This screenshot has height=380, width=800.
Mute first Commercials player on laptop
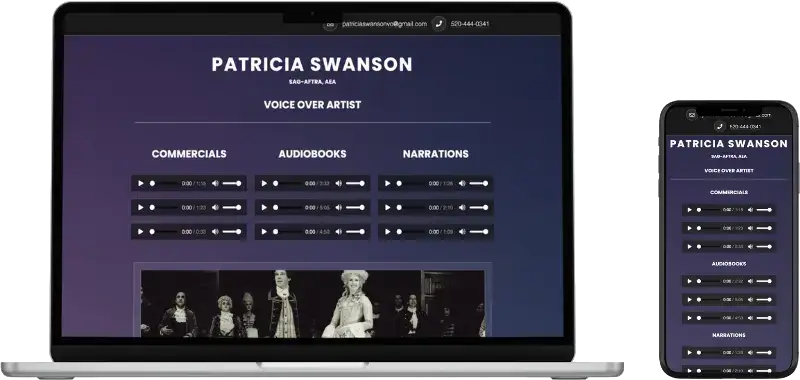coord(215,183)
